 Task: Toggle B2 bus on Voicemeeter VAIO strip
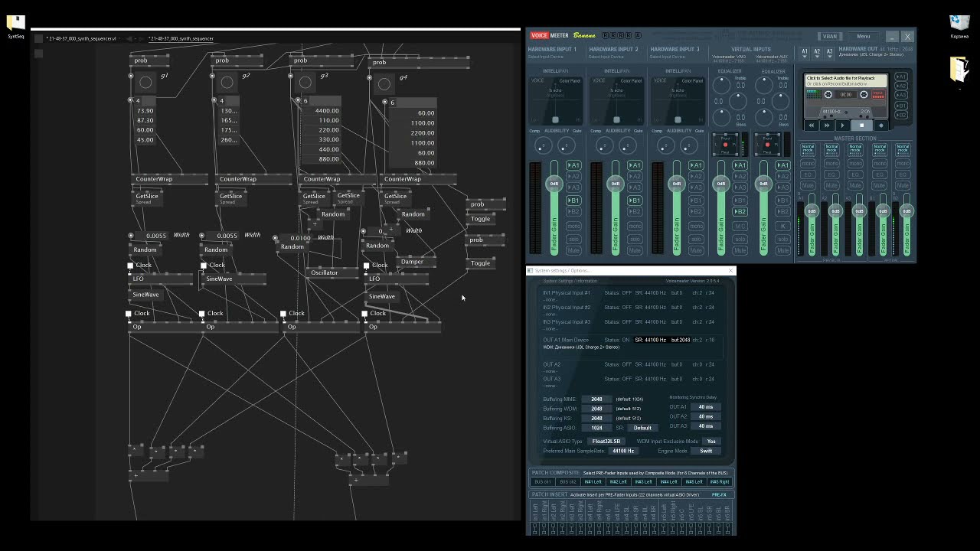click(740, 211)
